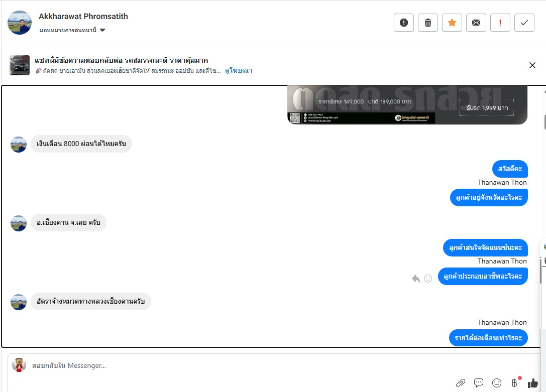Click the Baht payment request icon
The width and height of the screenshot is (546, 392).
515,383
